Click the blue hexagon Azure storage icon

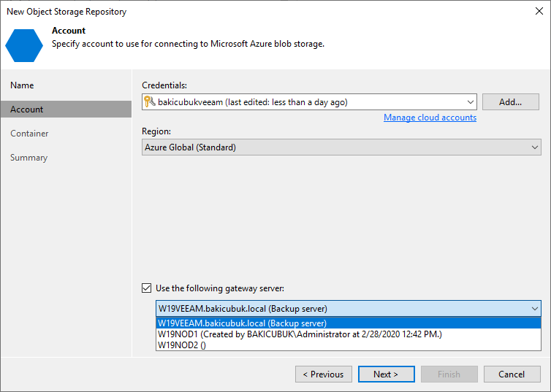tap(24, 45)
